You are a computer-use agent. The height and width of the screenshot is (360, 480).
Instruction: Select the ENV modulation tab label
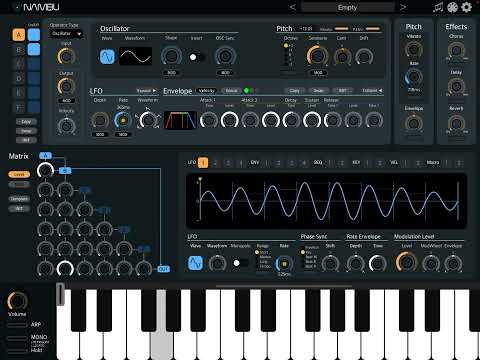tap(255, 162)
